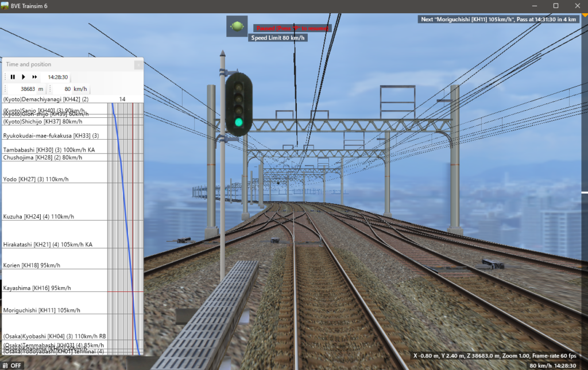This screenshot has width=588, height=370.
Task: Click the BVE Trainsim 6 title bar icon
Action: (6, 6)
